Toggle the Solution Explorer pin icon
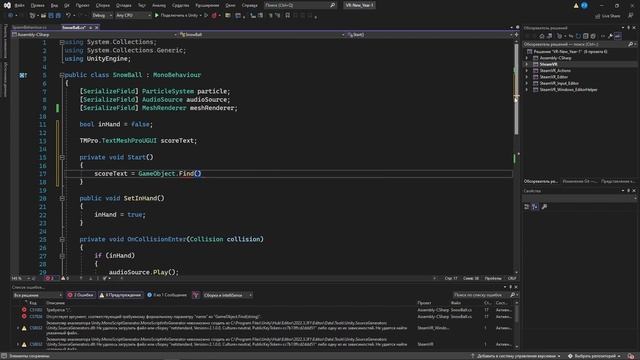The width and height of the screenshot is (640, 360). tap(629, 28)
